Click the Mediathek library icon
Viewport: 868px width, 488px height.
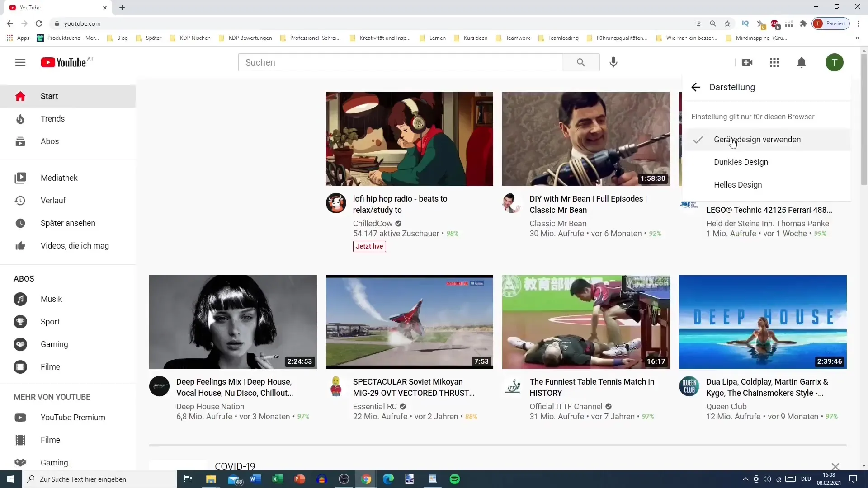tap(20, 178)
